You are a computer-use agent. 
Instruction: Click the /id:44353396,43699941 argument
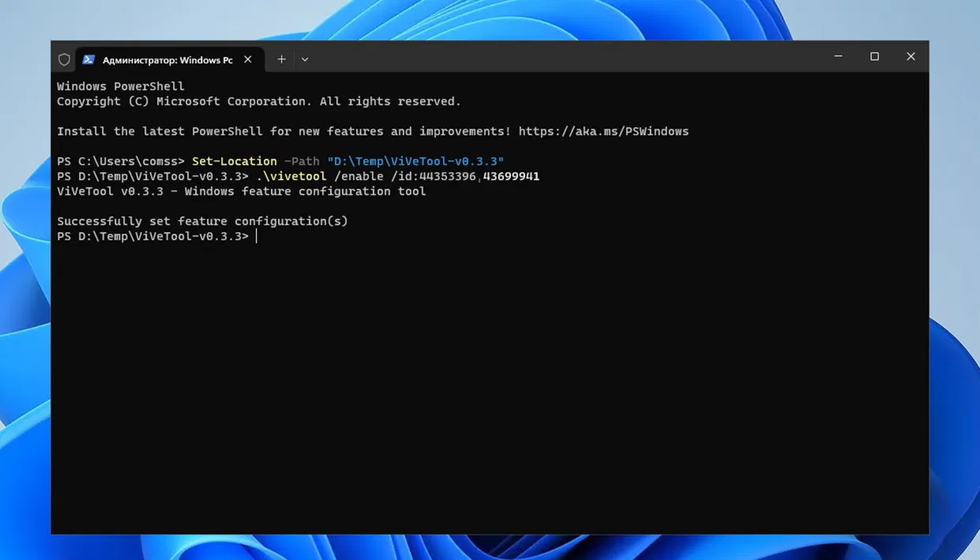(465, 176)
